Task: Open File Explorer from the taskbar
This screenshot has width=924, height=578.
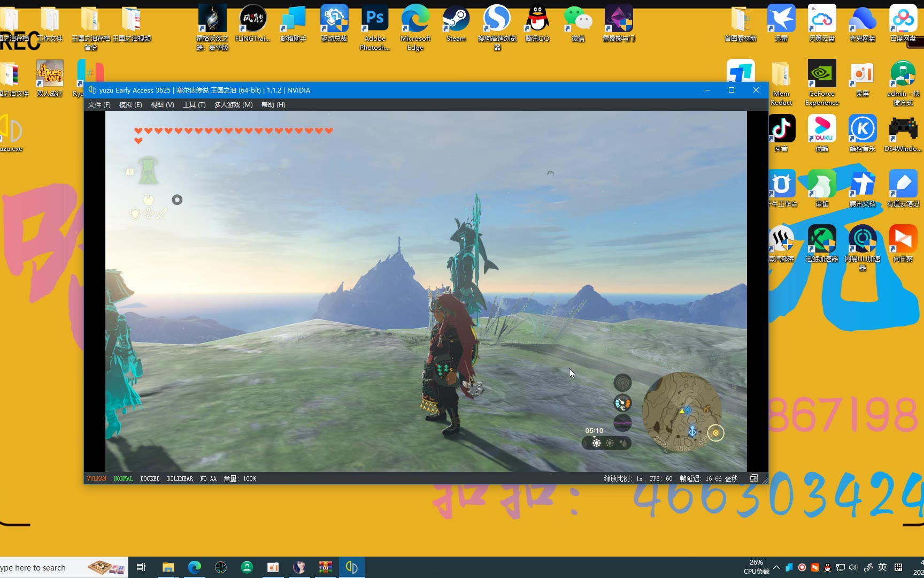Action: click(x=168, y=567)
